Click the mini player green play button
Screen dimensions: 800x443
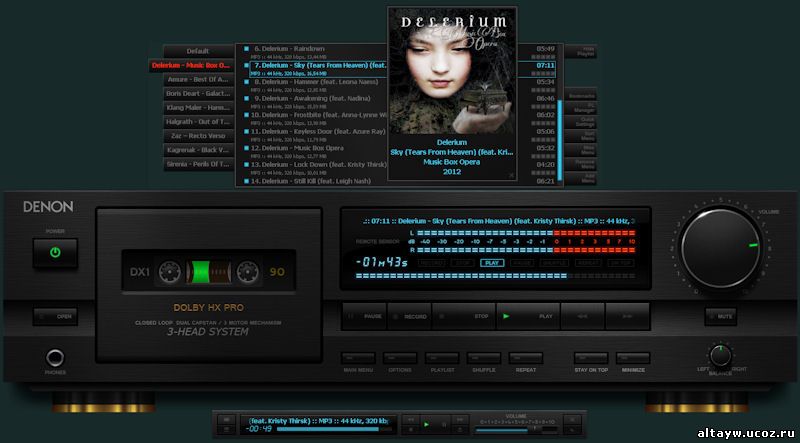tap(427, 424)
